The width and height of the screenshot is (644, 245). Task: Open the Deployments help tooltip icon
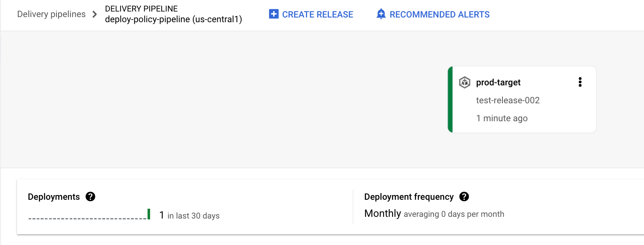[90, 197]
